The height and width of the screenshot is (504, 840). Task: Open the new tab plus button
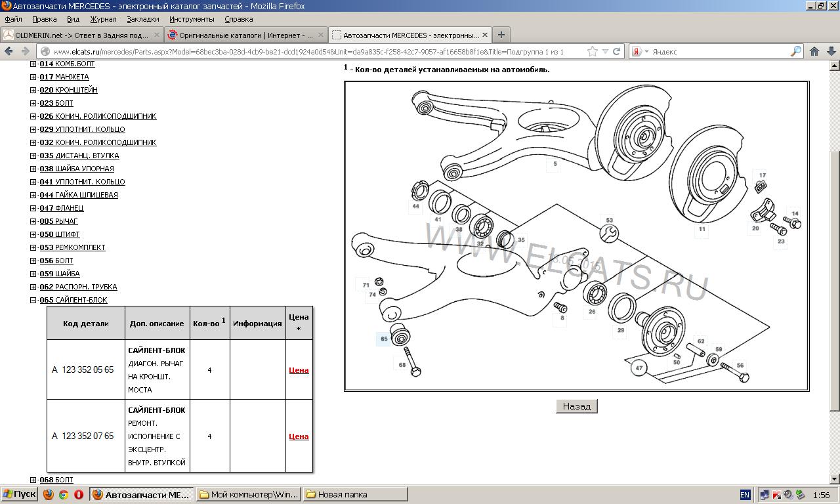point(501,35)
